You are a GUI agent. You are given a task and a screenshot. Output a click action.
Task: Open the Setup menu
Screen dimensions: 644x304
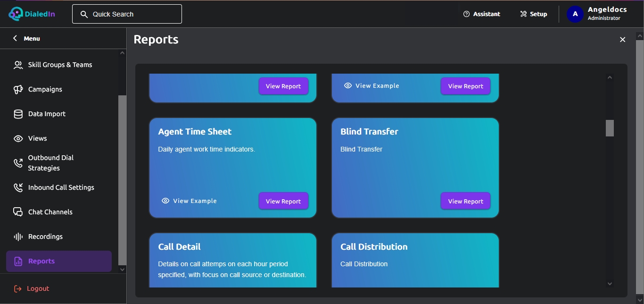534,14
